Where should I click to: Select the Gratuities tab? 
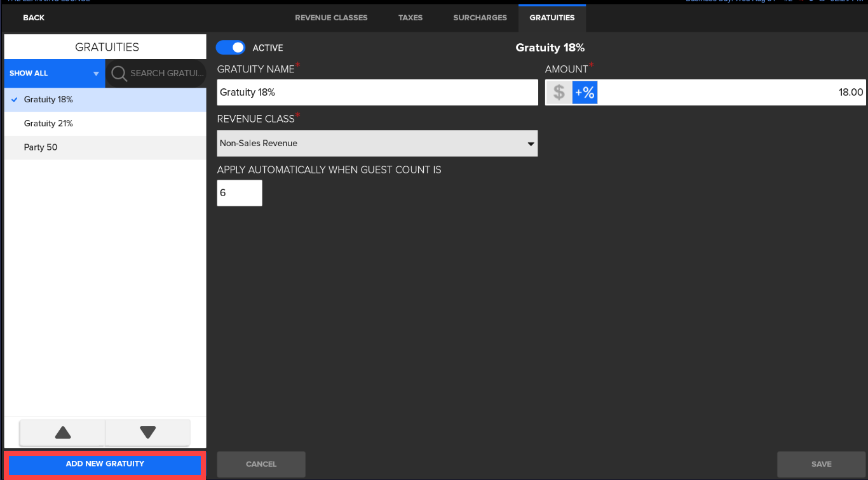552,18
